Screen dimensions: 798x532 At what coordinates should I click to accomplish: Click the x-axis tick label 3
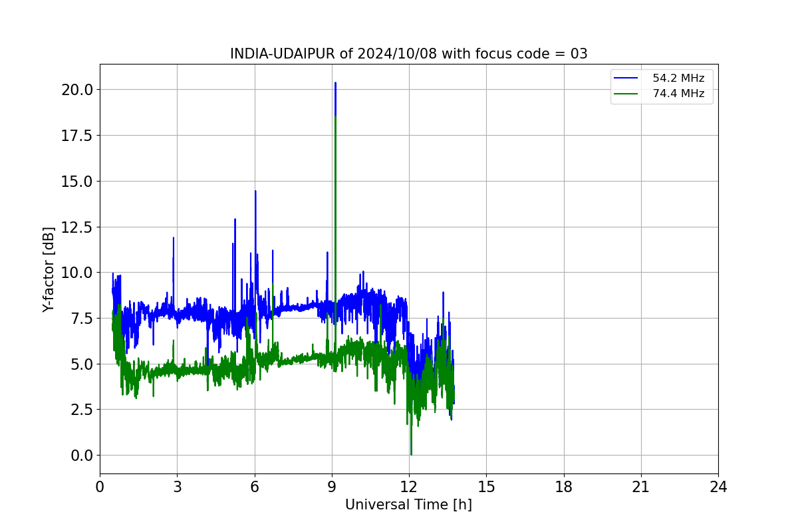[177, 487]
